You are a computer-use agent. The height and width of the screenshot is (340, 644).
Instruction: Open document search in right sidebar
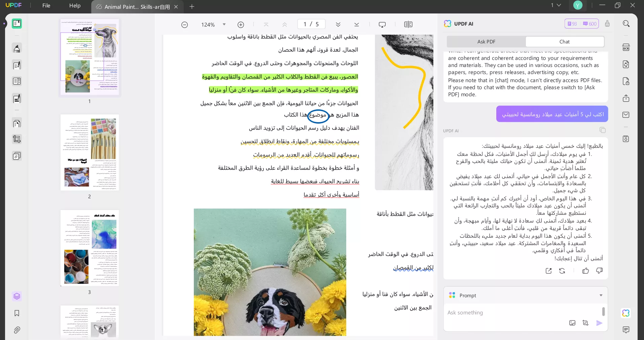coord(625,24)
